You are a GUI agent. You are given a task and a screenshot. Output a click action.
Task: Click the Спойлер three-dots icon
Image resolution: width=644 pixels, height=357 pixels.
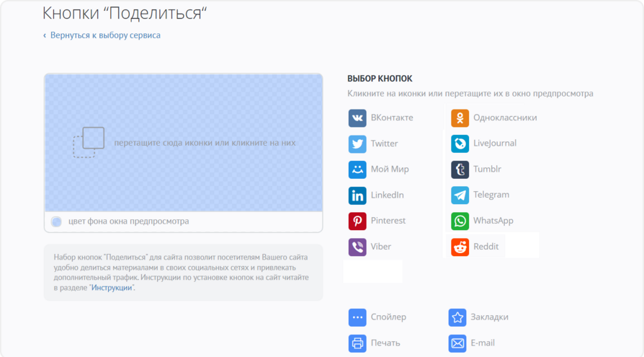click(357, 317)
